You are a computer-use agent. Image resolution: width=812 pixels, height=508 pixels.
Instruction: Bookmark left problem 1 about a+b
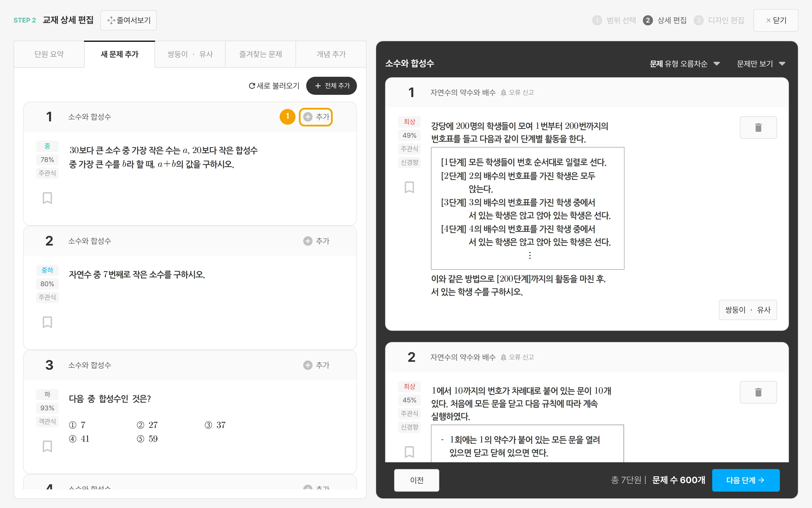pos(47,198)
